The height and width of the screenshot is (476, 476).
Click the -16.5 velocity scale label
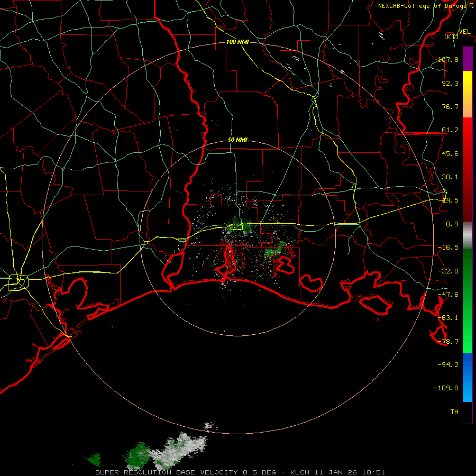point(448,248)
